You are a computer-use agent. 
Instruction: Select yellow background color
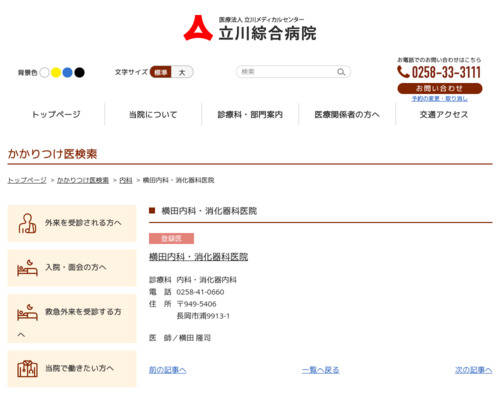point(56,72)
